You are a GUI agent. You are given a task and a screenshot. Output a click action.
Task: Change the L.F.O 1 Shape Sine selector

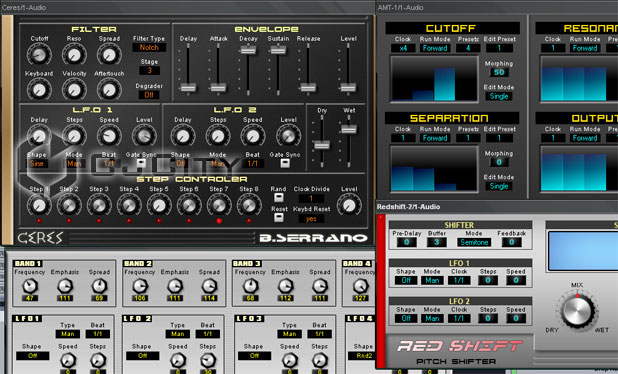[x=37, y=164]
